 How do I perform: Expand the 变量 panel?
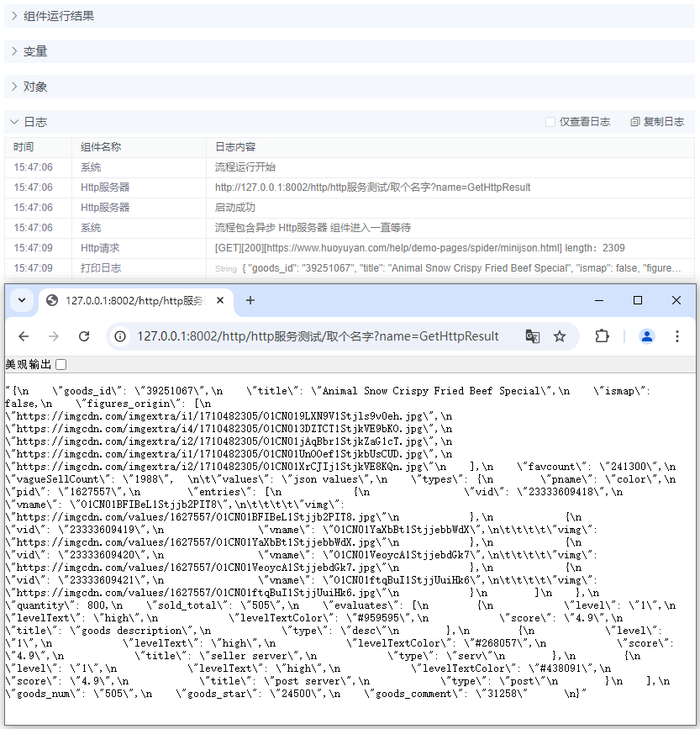tap(38, 50)
